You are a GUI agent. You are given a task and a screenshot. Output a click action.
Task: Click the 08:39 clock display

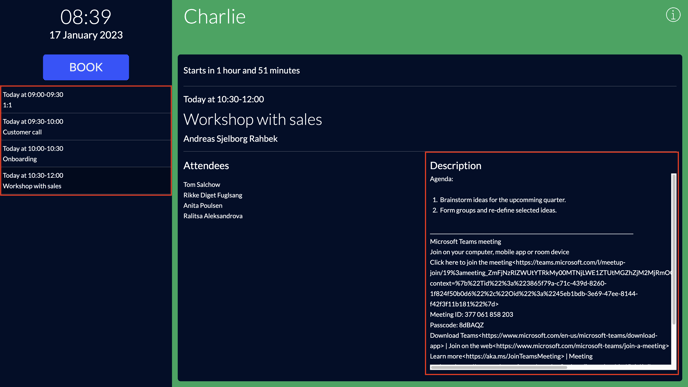(86, 17)
